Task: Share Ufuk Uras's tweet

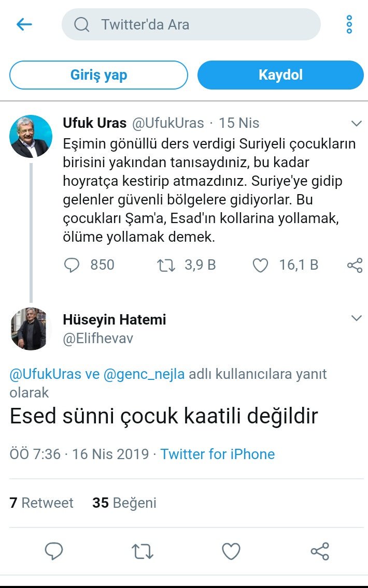Action: pos(355,265)
